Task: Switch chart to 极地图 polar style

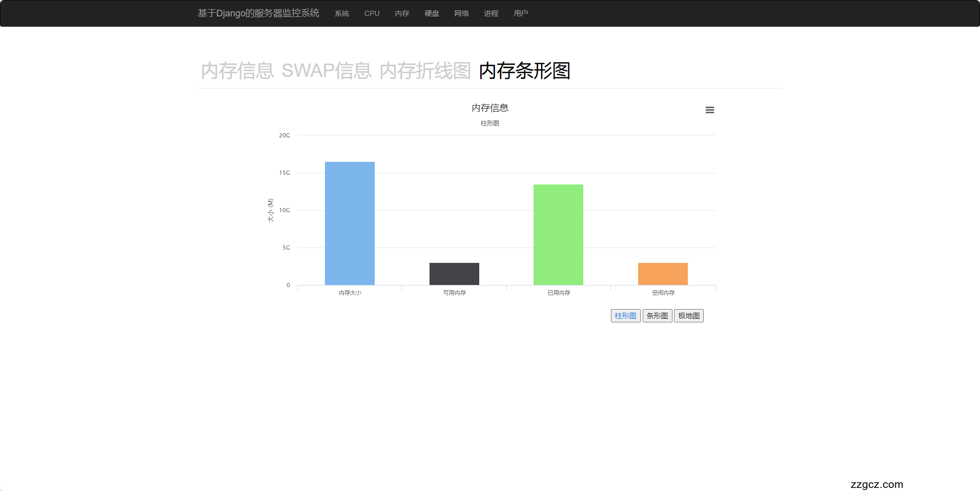Action: point(688,315)
